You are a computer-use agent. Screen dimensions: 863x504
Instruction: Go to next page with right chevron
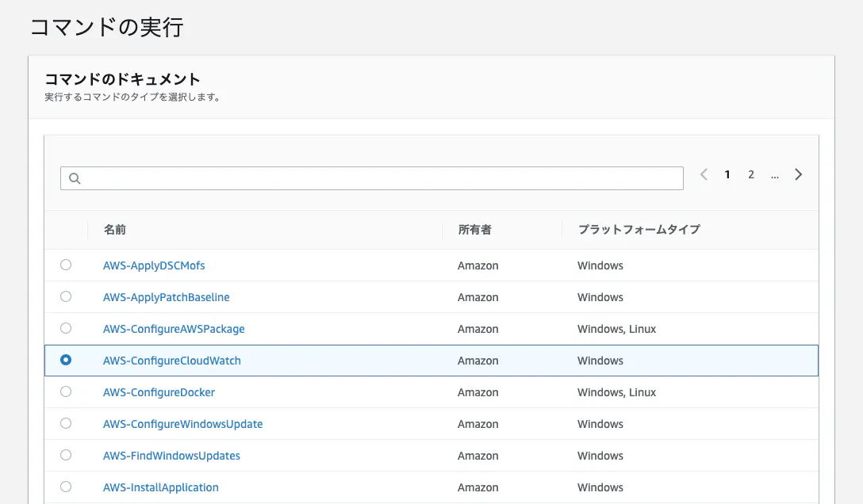point(799,174)
